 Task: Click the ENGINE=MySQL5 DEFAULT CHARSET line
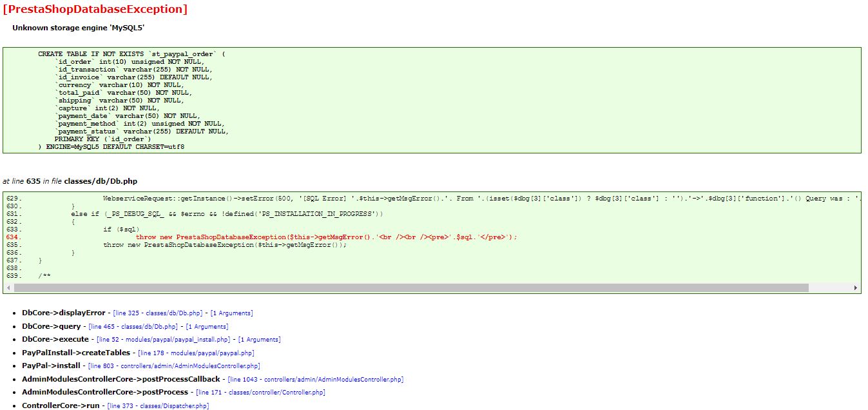(x=111, y=147)
